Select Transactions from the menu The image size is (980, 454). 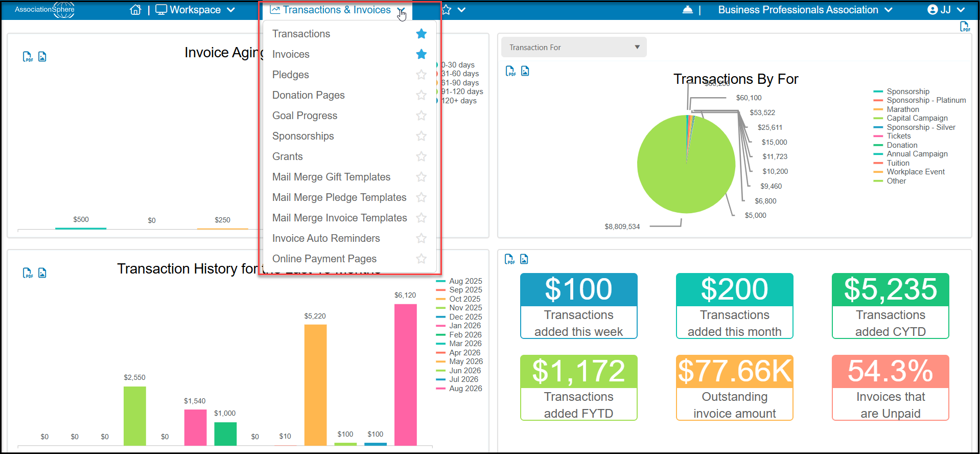pos(301,34)
